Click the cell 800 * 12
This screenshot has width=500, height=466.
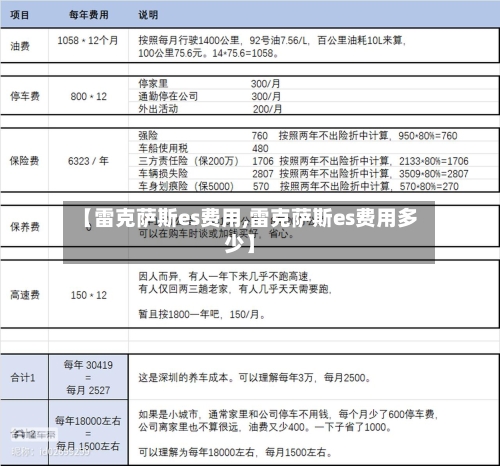coord(88,96)
